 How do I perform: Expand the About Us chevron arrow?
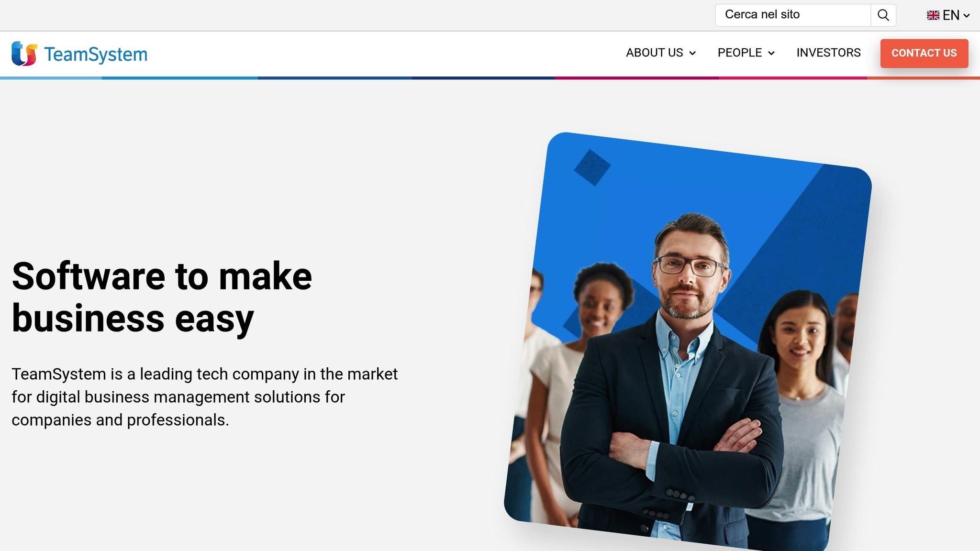(692, 53)
